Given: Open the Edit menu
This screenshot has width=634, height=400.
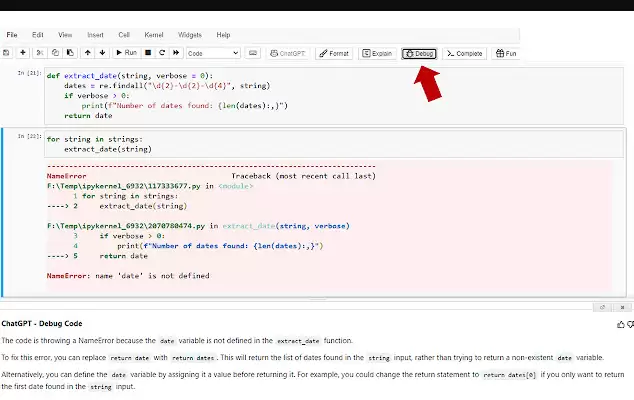Looking at the screenshot, I should point(38,35).
